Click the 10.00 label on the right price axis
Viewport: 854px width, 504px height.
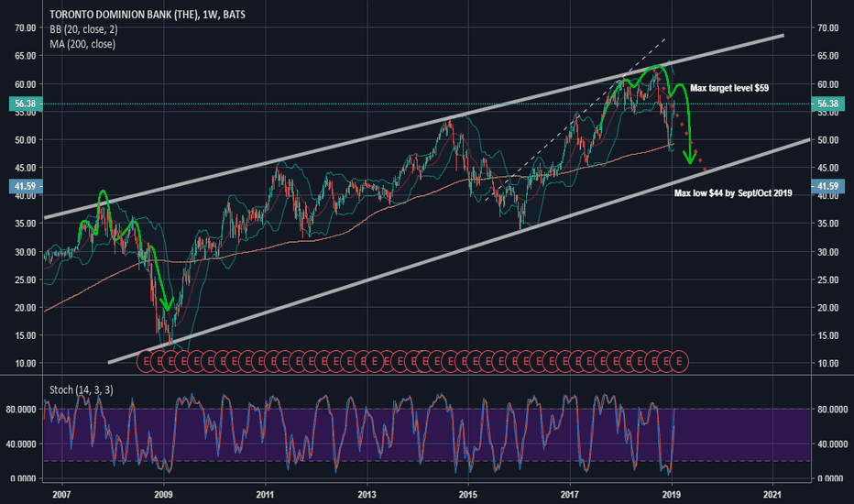click(x=827, y=363)
